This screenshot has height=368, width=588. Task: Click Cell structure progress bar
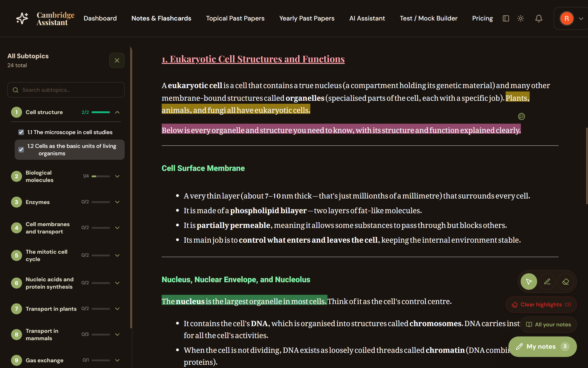point(101,112)
